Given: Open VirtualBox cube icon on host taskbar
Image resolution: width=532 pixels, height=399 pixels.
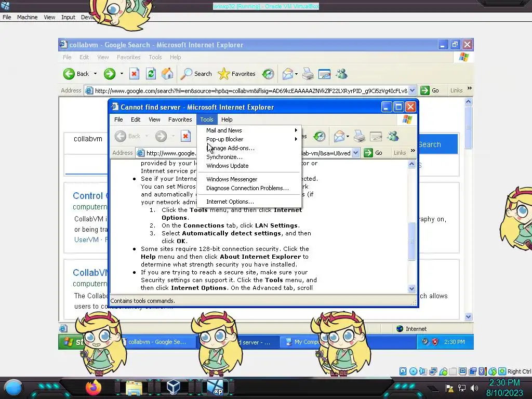Looking at the screenshot, I should tap(174, 388).
